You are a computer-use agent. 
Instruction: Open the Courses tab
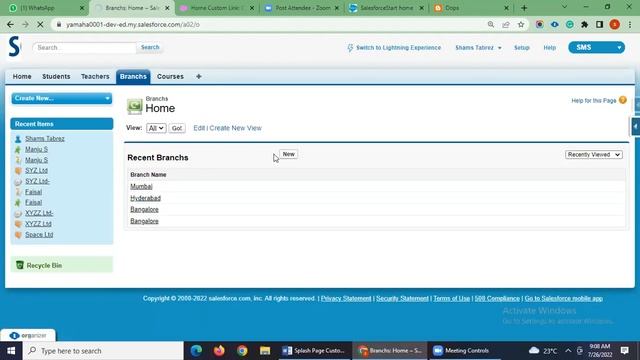[170, 76]
